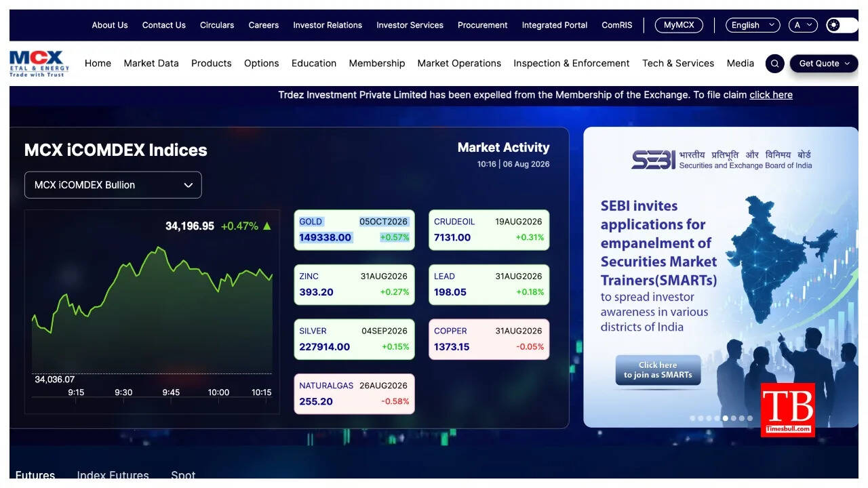Click the chart baseline value 34,036.07
Screen dimensions: 868x488
[55, 380]
